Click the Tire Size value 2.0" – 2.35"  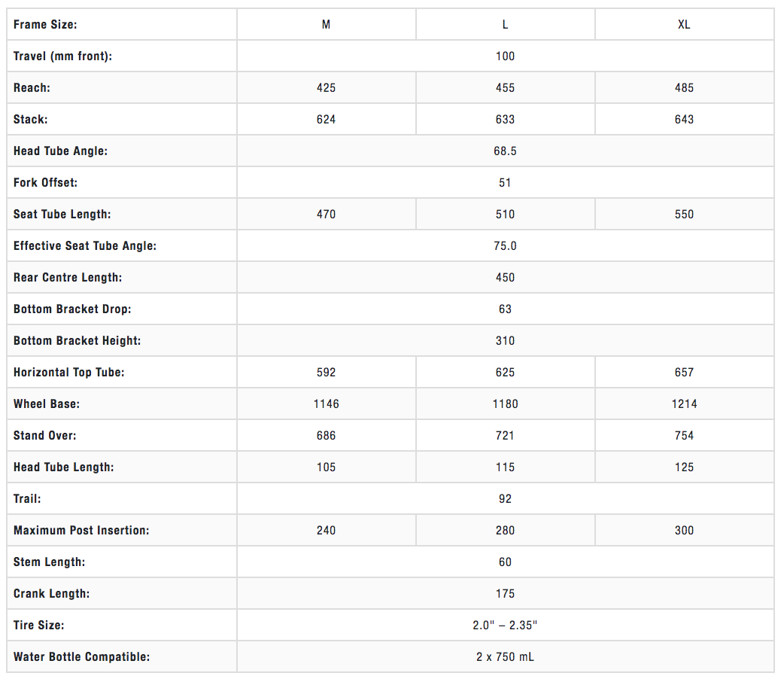click(x=505, y=626)
